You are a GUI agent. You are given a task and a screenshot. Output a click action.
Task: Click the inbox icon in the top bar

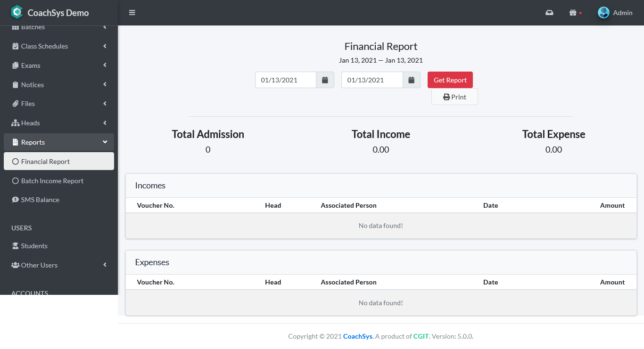(549, 13)
